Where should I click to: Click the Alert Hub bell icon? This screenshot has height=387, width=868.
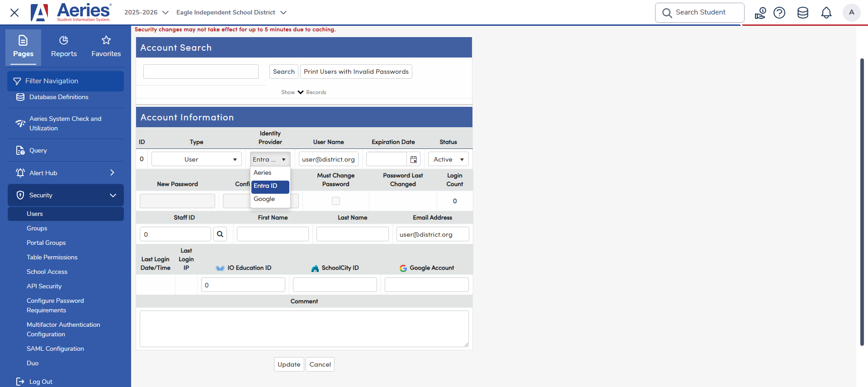coord(20,172)
